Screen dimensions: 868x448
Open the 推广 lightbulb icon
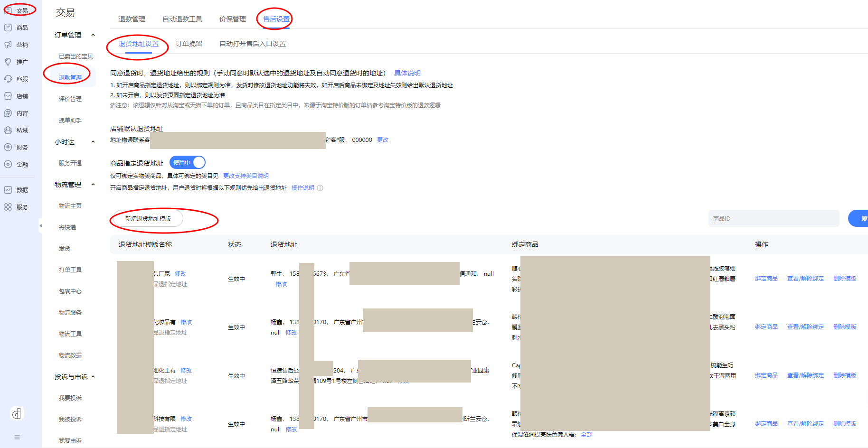[x=8, y=62]
